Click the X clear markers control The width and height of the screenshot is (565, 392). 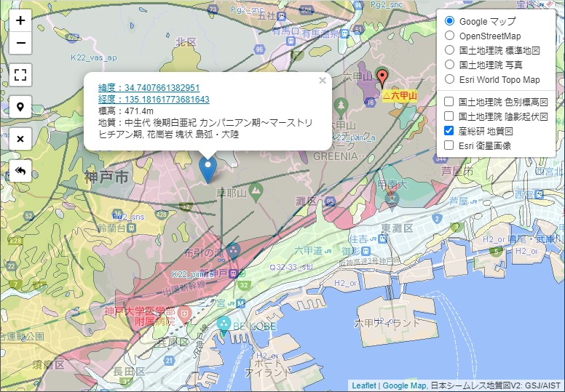point(20,139)
